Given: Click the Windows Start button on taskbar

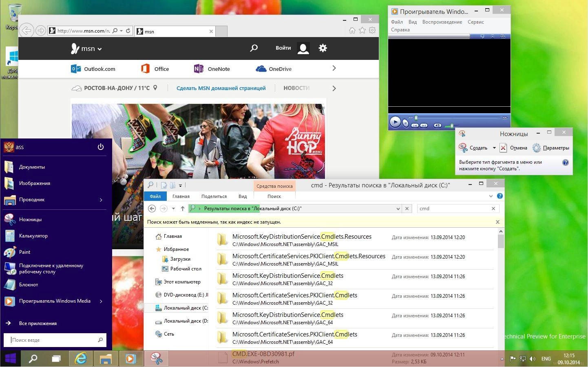Looking at the screenshot, I should (x=10, y=358).
